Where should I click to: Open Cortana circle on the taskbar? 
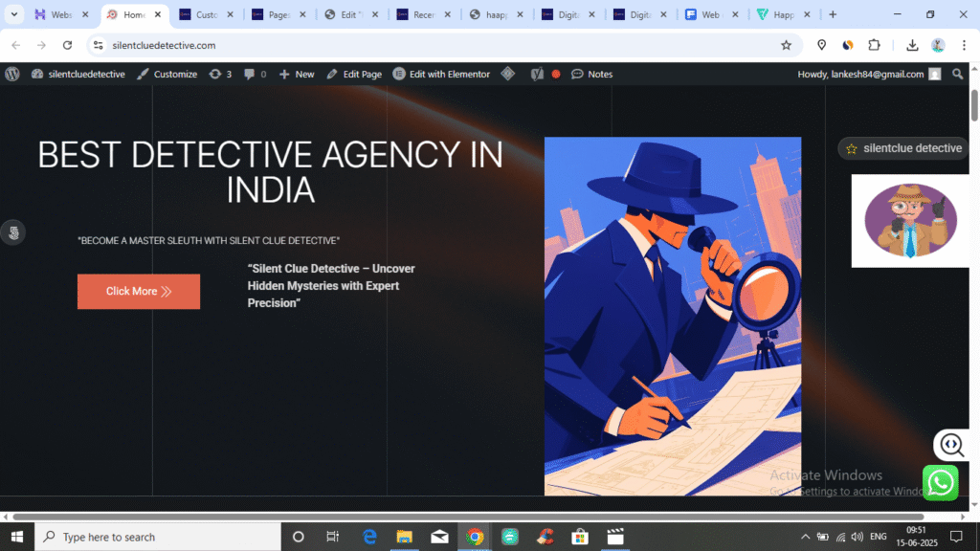299,537
